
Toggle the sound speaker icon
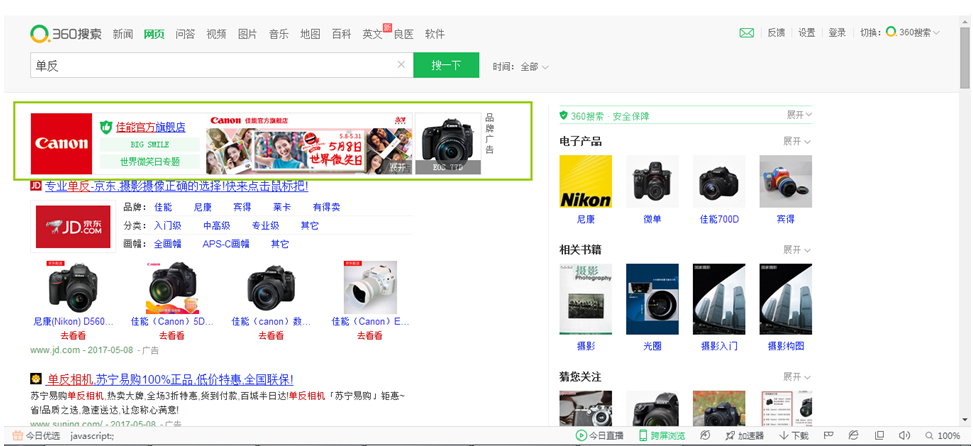(904, 436)
